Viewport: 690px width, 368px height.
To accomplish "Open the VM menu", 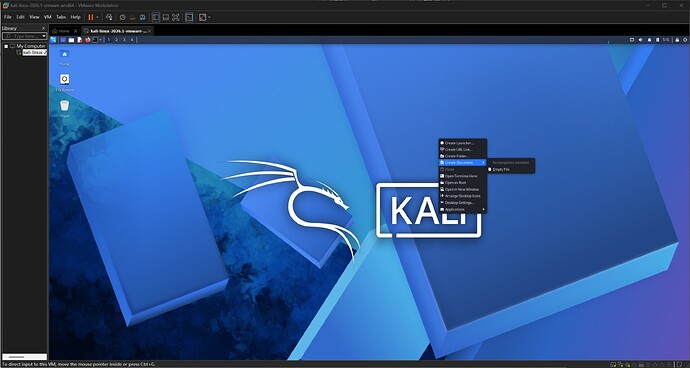I will coord(48,17).
